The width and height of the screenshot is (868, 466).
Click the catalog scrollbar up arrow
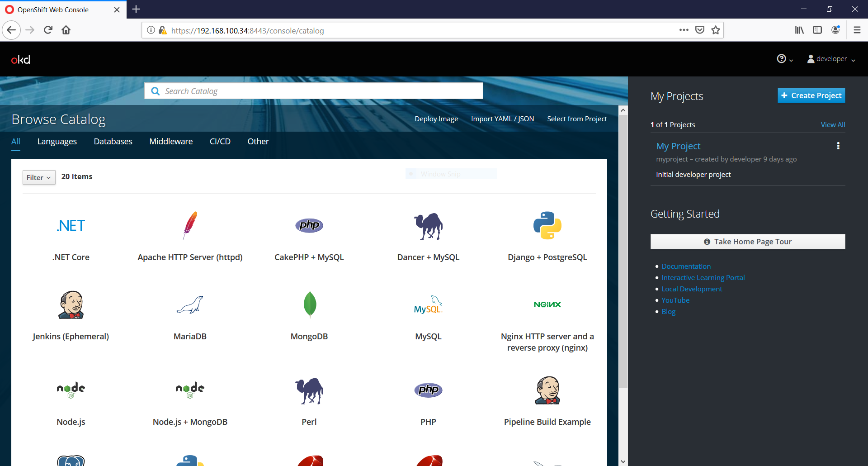(623, 110)
